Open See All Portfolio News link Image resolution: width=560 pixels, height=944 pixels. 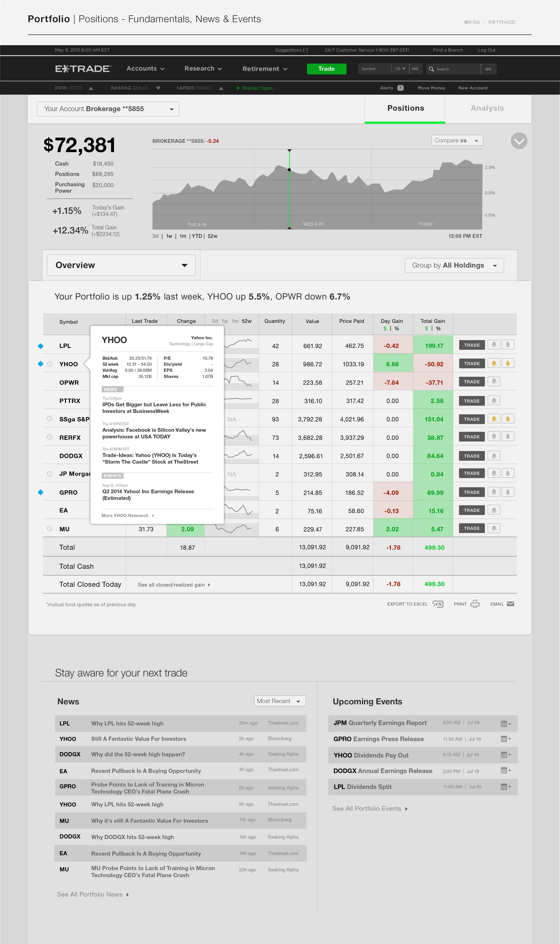point(93,894)
